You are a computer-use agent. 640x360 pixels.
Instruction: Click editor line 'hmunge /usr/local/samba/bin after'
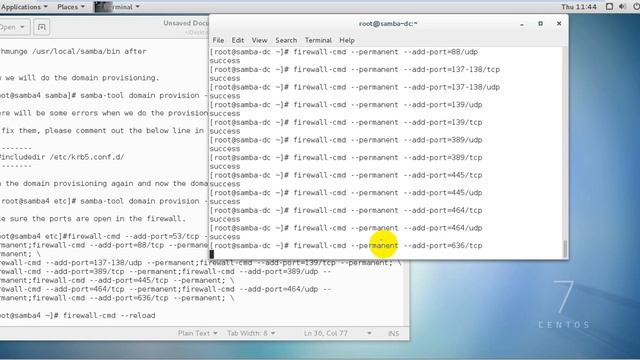pyautogui.click(x=73, y=51)
